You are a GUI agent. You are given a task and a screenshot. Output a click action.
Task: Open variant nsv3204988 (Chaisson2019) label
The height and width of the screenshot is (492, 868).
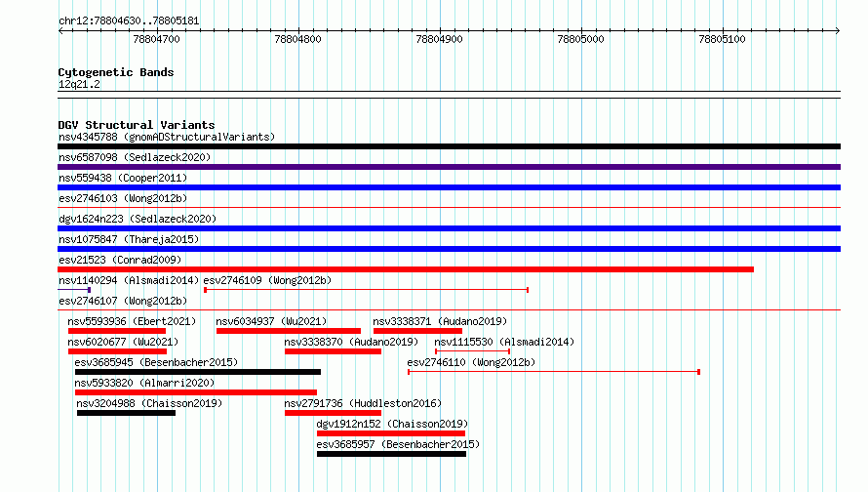(149, 403)
